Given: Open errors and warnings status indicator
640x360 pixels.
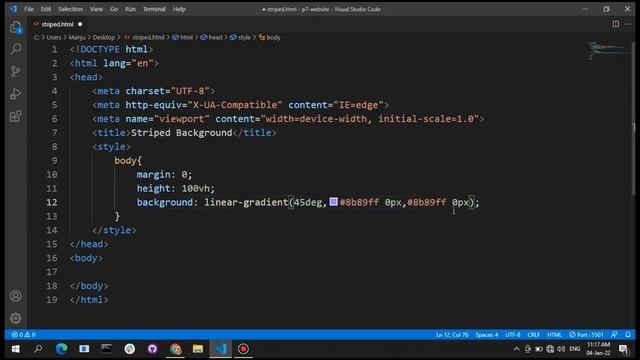Looking at the screenshot, I should coord(23,335).
